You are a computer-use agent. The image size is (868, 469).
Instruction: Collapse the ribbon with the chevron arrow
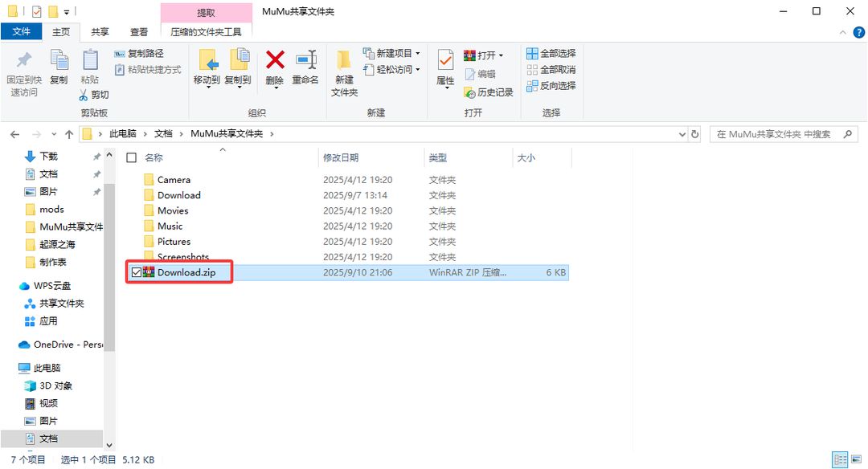tap(842, 33)
